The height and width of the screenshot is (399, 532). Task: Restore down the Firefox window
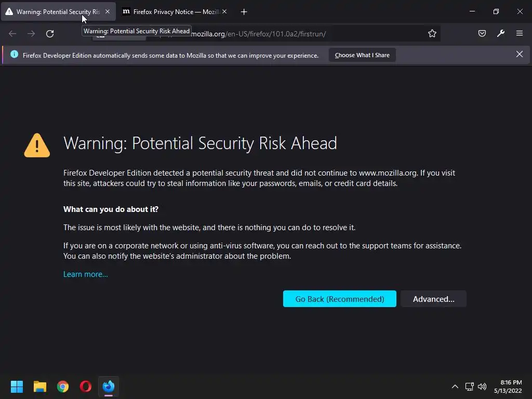click(496, 11)
